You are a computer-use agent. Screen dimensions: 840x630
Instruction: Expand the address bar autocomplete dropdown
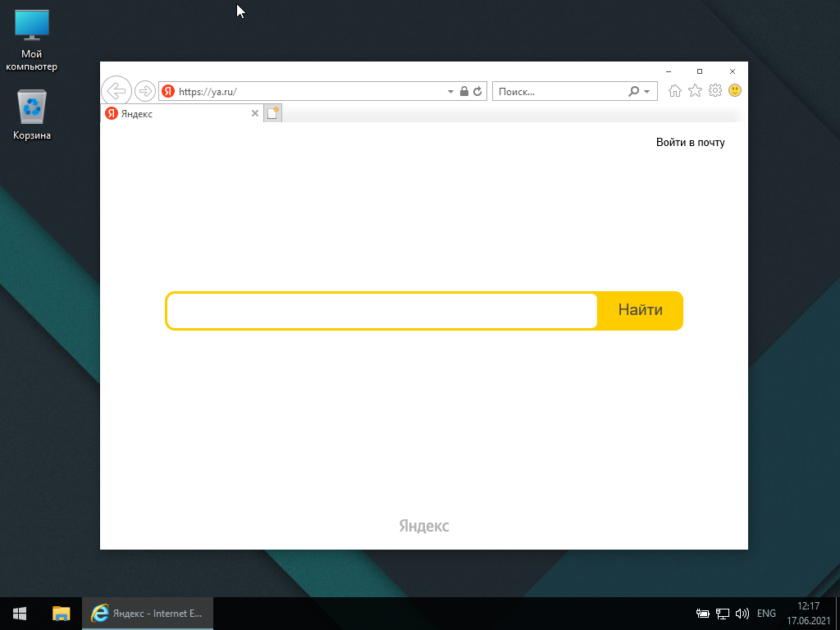450,92
